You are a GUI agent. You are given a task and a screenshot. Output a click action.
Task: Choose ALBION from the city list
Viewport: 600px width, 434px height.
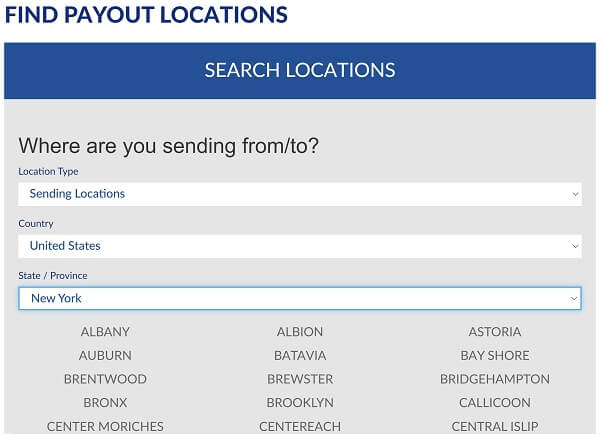pos(300,332)
